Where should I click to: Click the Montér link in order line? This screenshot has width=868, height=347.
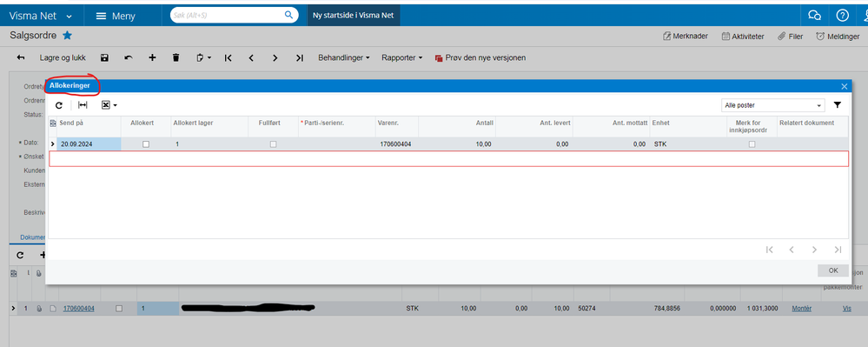[x=802, y=309]
